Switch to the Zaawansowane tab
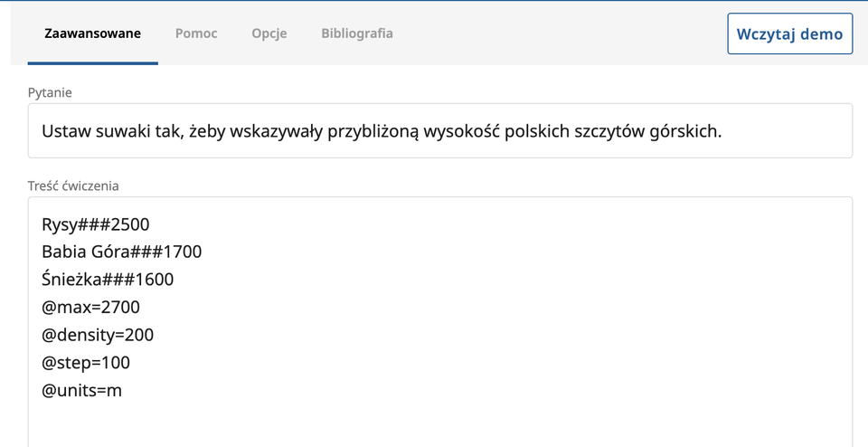This screenshot has height=447, width=868. 92,33
